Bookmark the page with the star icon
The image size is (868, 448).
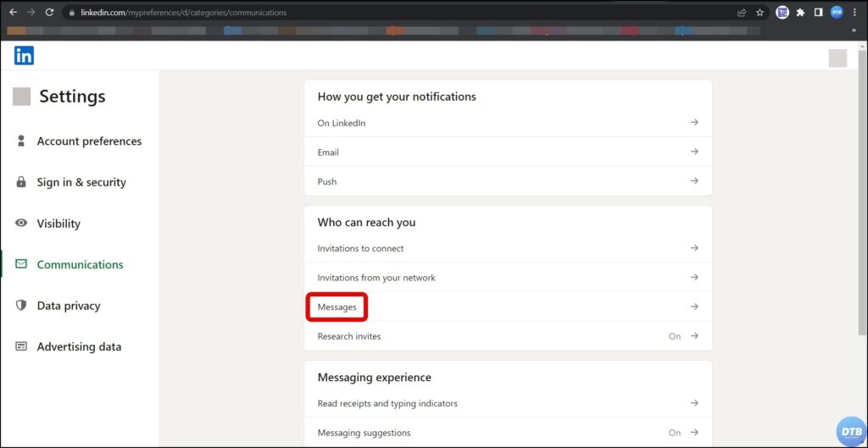[760, 12]
